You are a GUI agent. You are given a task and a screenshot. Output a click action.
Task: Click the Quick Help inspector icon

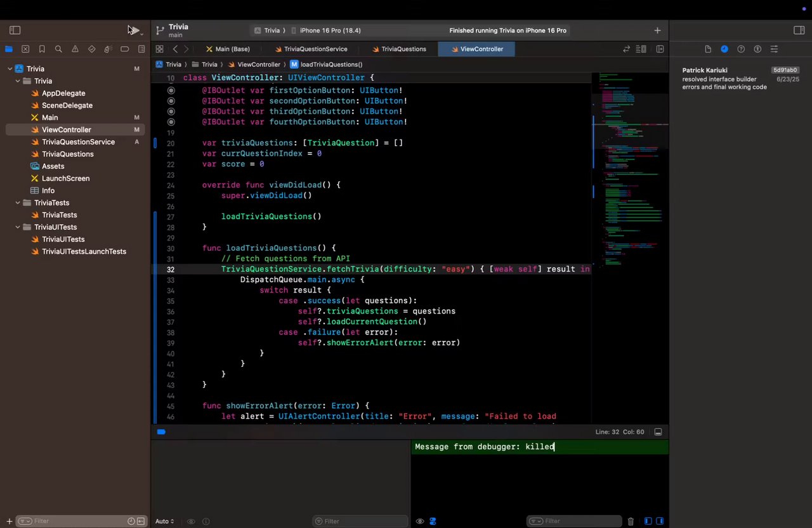coord(741,49)
